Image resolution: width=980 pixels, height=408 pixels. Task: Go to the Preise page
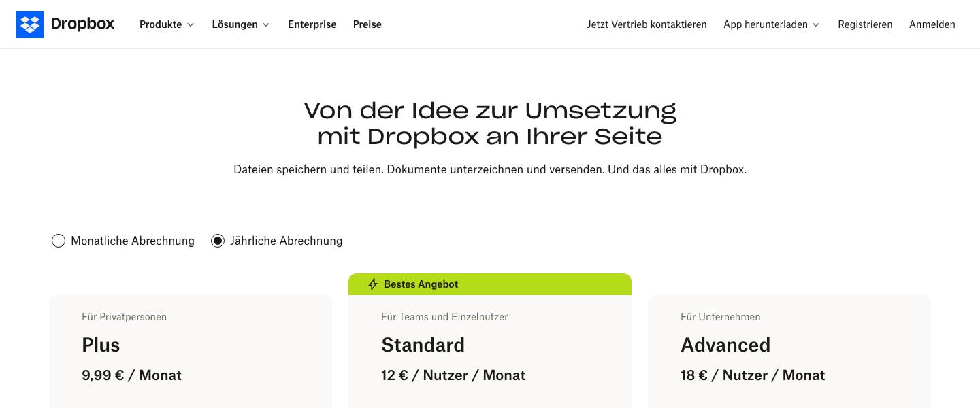367,24
